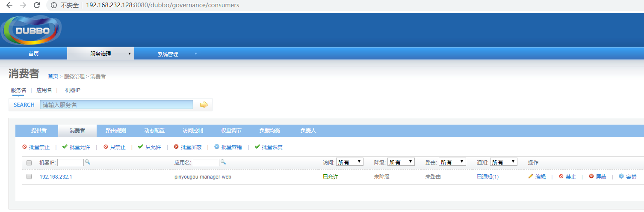Switch to the 权重调节 tab
Screen dimensions: 644x212
[x=231, y=131]
